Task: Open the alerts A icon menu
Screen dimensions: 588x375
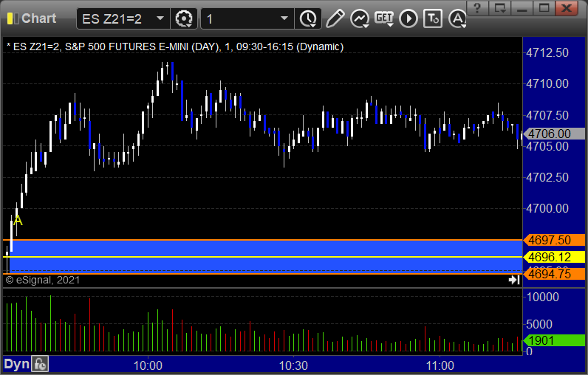Action: (x=457, y=18)
